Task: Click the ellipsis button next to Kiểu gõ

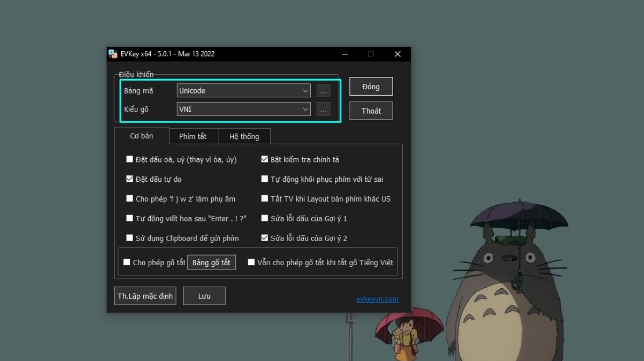Action: 323,110
